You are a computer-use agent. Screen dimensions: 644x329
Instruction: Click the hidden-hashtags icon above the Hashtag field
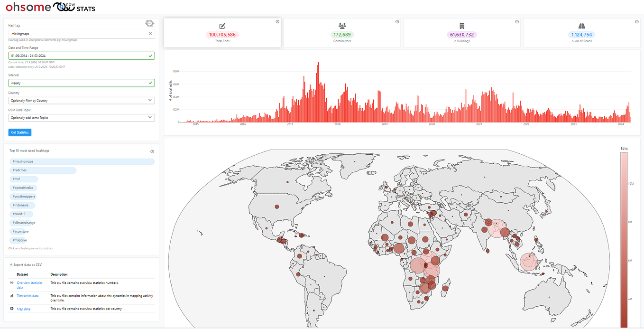149,23
